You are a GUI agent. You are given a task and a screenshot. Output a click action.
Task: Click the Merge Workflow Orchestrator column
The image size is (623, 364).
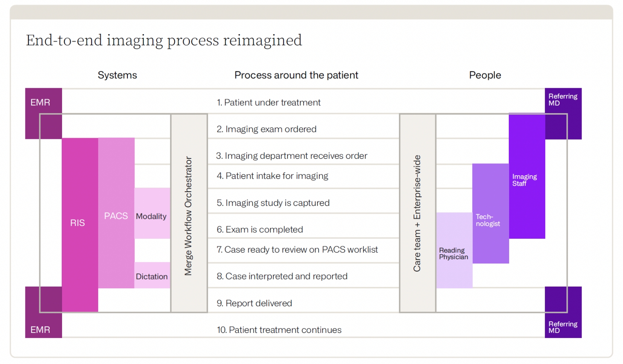coord(189,216)
